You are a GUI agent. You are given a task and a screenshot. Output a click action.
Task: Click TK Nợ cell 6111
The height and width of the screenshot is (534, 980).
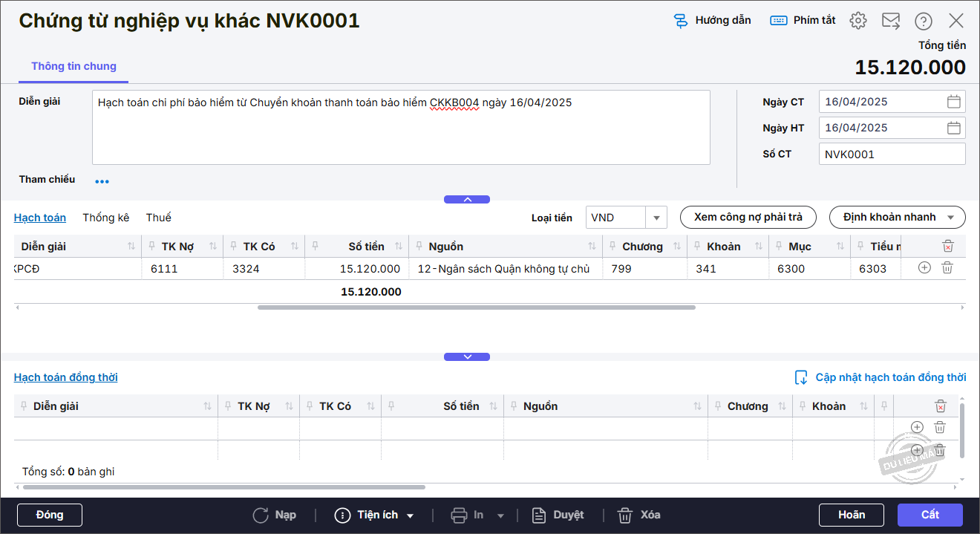[x=182, y=269]
